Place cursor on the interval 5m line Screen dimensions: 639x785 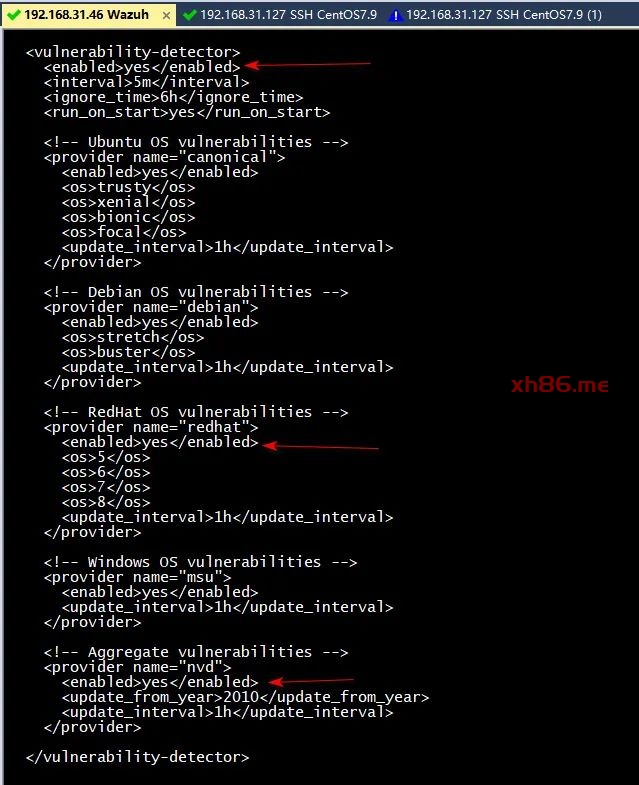146,82
